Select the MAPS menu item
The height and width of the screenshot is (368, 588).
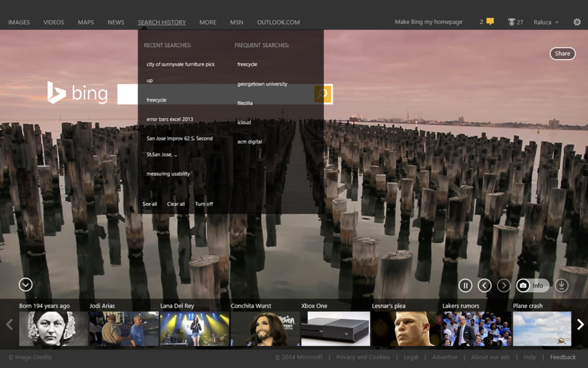(x=86, y=22)
